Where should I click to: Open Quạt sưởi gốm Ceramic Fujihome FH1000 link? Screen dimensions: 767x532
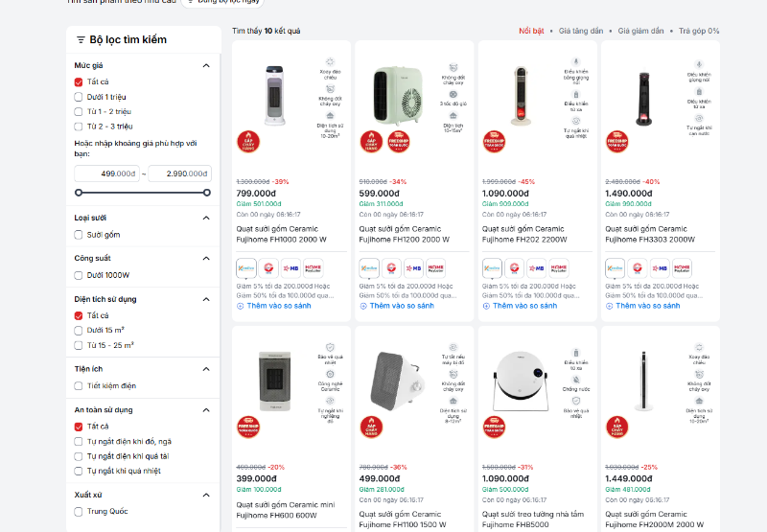point(281,234)
